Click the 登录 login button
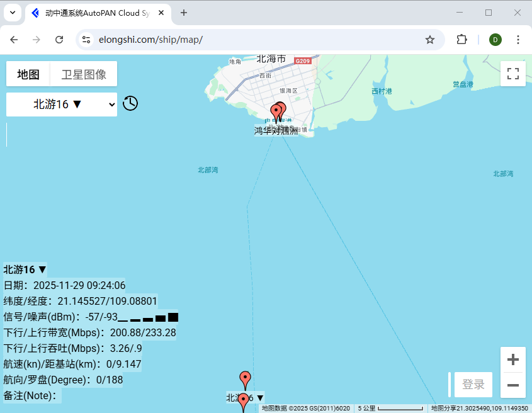 tap(473, 385)
